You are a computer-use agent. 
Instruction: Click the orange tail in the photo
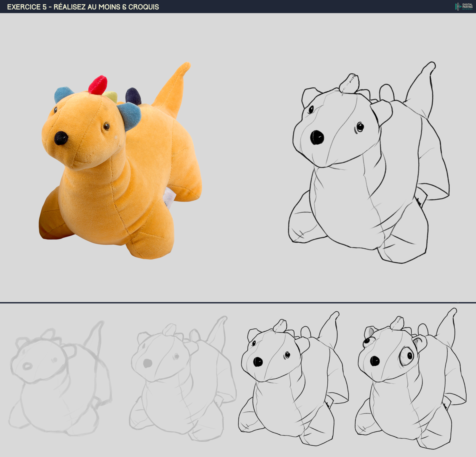point(174,90)
